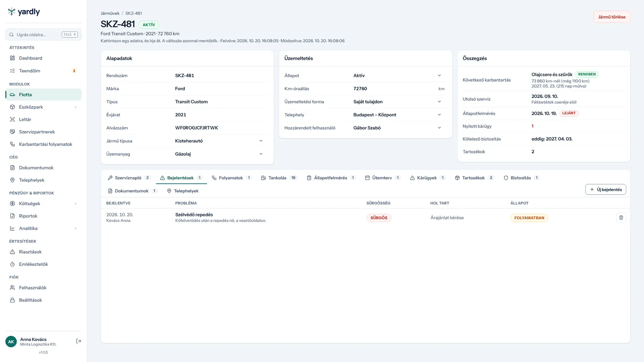Open Riportok page

point(43,216)
